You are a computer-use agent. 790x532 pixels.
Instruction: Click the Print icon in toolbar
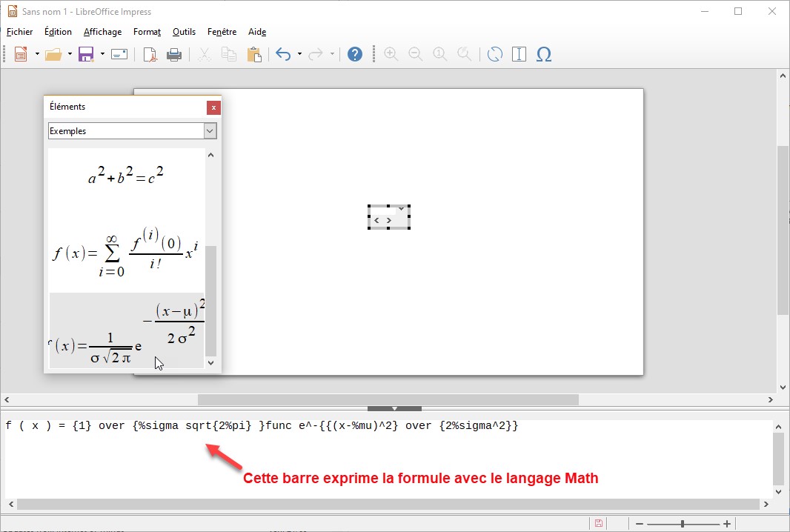tap(173, 54)
